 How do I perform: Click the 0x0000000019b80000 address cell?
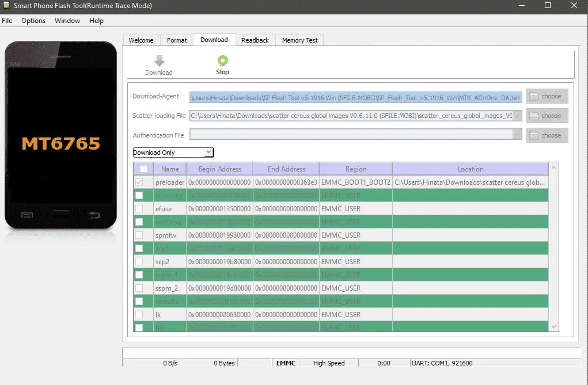[x=220, y=262]
